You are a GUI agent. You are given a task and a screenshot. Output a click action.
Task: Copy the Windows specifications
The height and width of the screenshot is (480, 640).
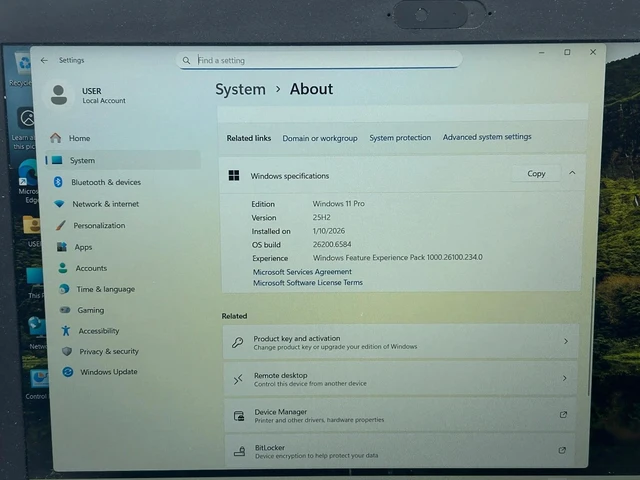coord(536,174)
